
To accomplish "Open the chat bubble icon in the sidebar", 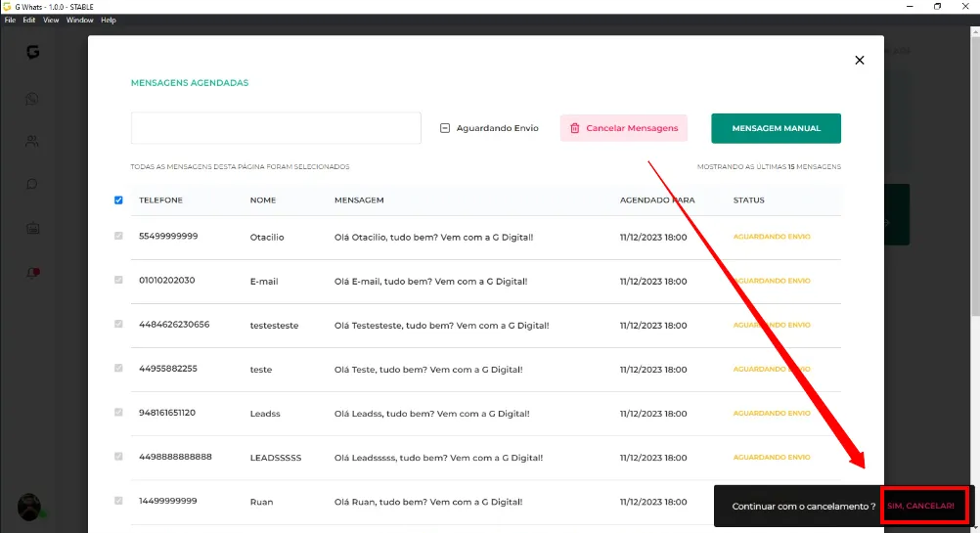I will point(32,184).
